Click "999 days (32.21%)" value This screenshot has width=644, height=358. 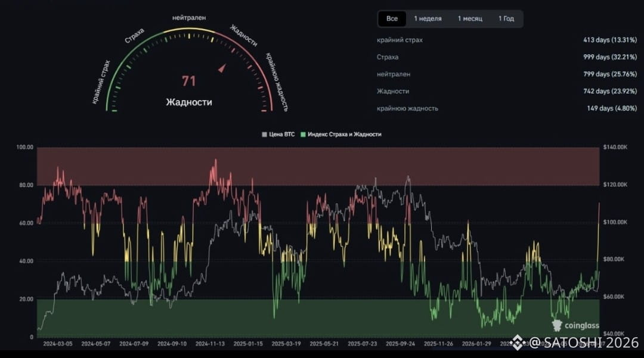point(610,57)
